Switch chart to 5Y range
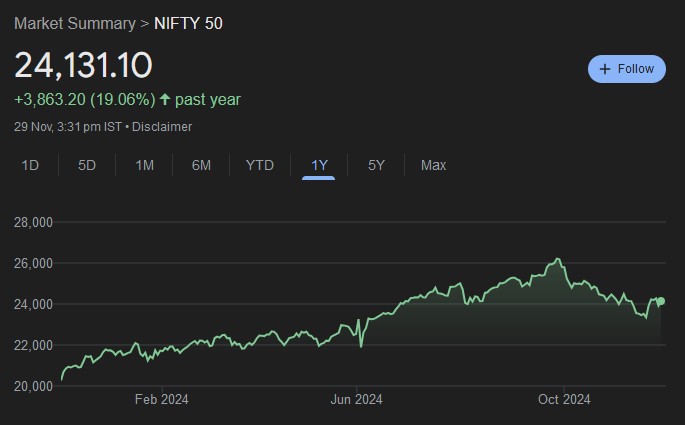The image size is (685, 425). click(x=376, y=165)
